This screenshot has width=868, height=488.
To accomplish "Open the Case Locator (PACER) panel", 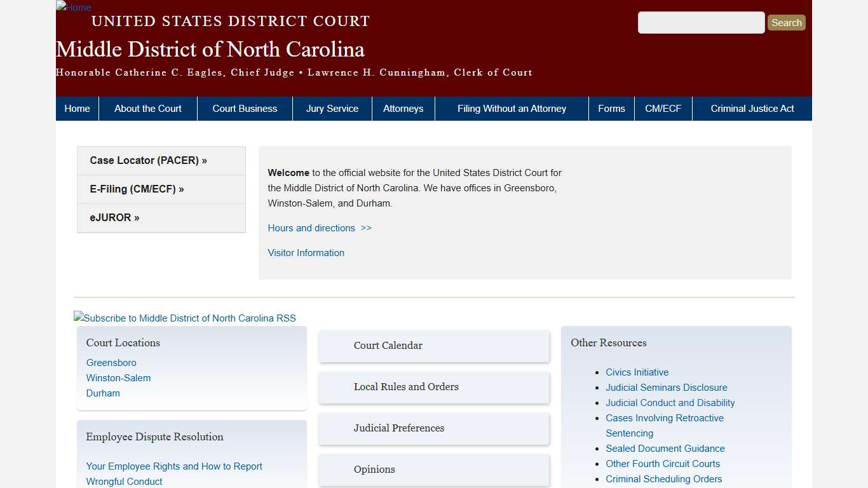I will (x=148, y=160).
